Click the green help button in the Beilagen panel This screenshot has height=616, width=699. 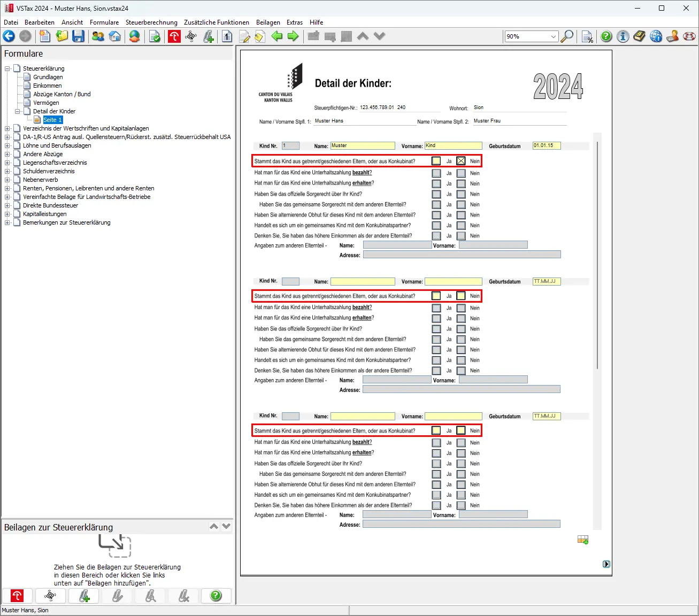click(x=216, y=596)
